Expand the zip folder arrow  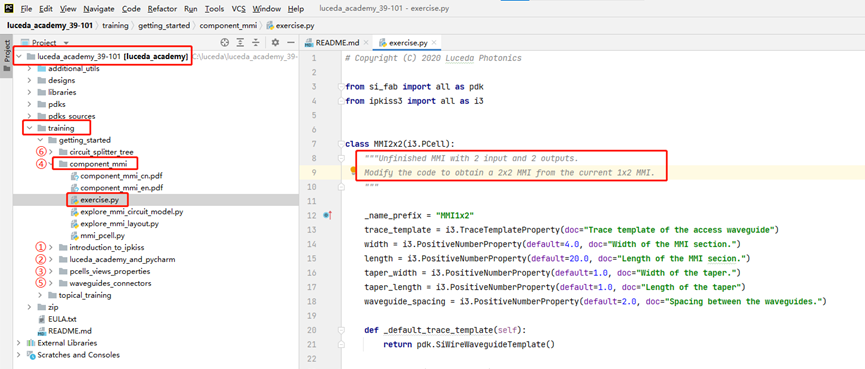[x=30, y=307]
